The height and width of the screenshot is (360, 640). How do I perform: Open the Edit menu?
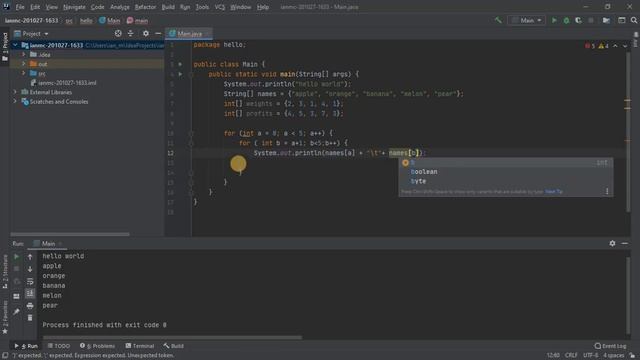[x=35, y=7]
